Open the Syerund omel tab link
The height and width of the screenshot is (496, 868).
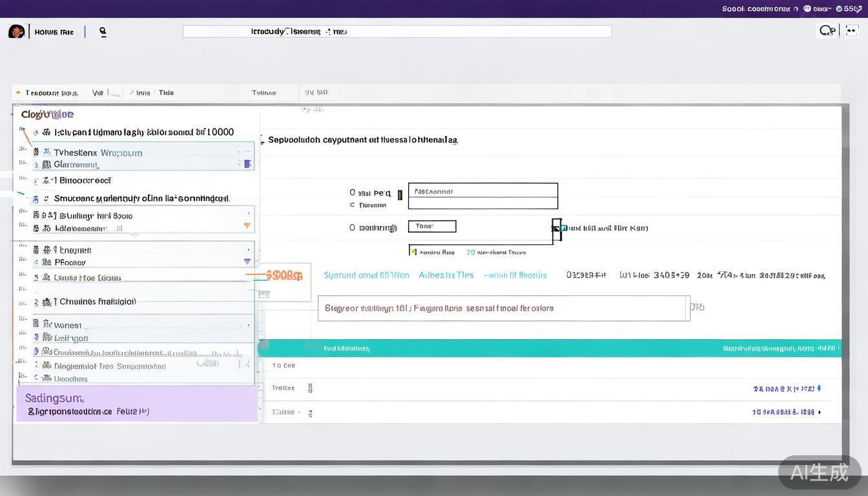point(366,275)
